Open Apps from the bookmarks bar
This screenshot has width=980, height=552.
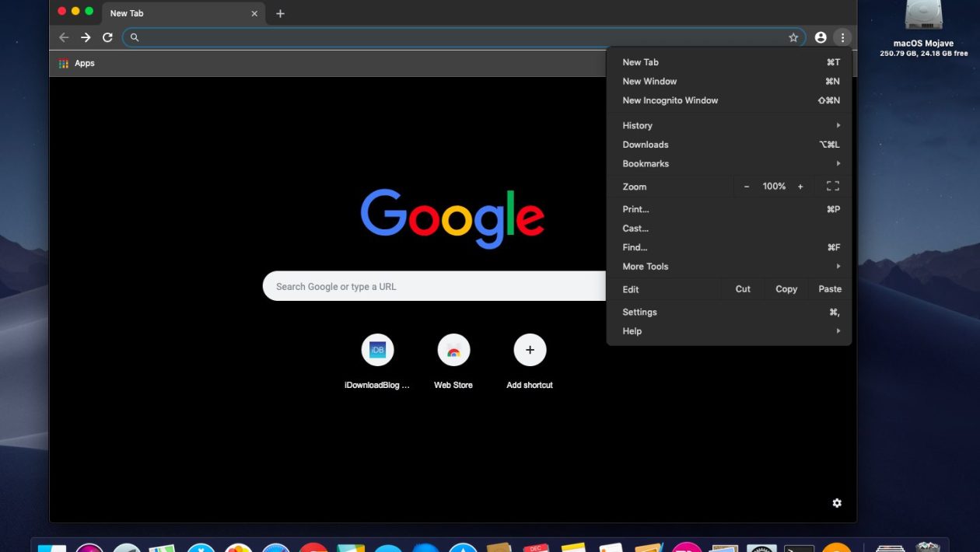pos(76,63)
